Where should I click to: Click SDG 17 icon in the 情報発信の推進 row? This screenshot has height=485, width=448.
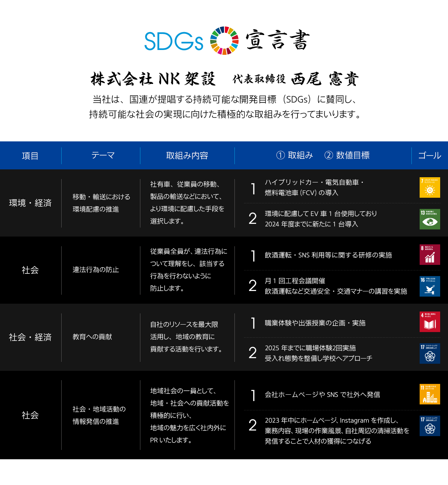tap(430, 426)
